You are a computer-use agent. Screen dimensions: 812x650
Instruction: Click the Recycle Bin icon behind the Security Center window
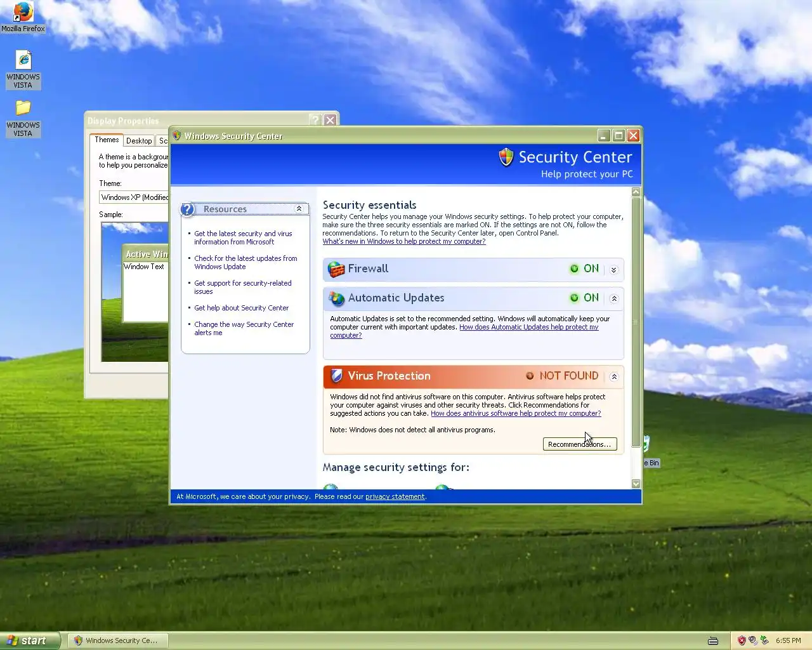click(x=646, y=443)
